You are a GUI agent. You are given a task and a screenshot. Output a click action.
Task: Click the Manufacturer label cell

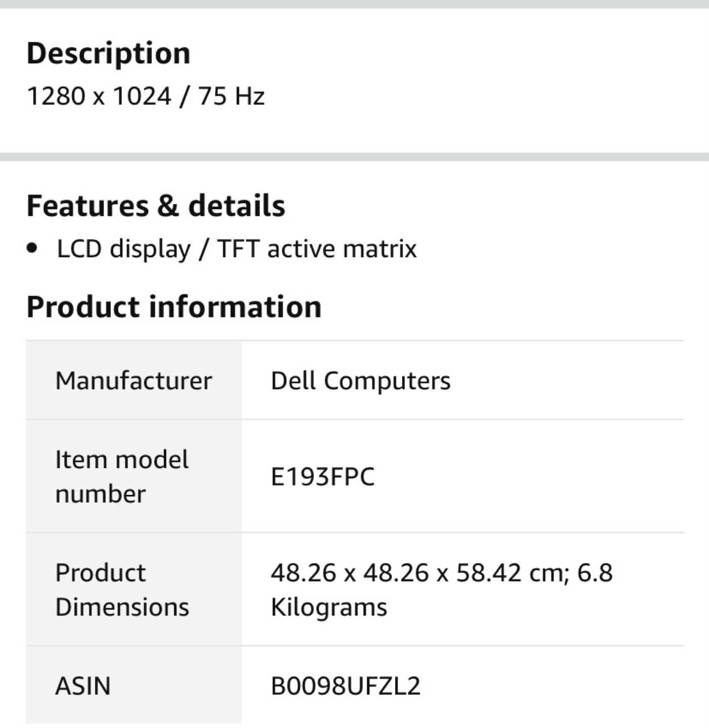(134, 380)
